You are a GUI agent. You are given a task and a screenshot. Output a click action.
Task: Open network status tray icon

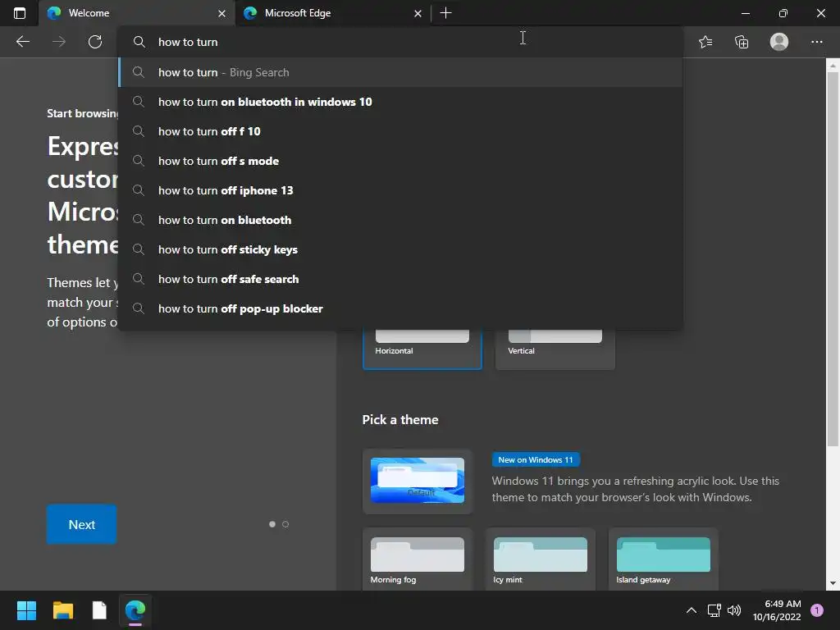click(x=714, y=610)
